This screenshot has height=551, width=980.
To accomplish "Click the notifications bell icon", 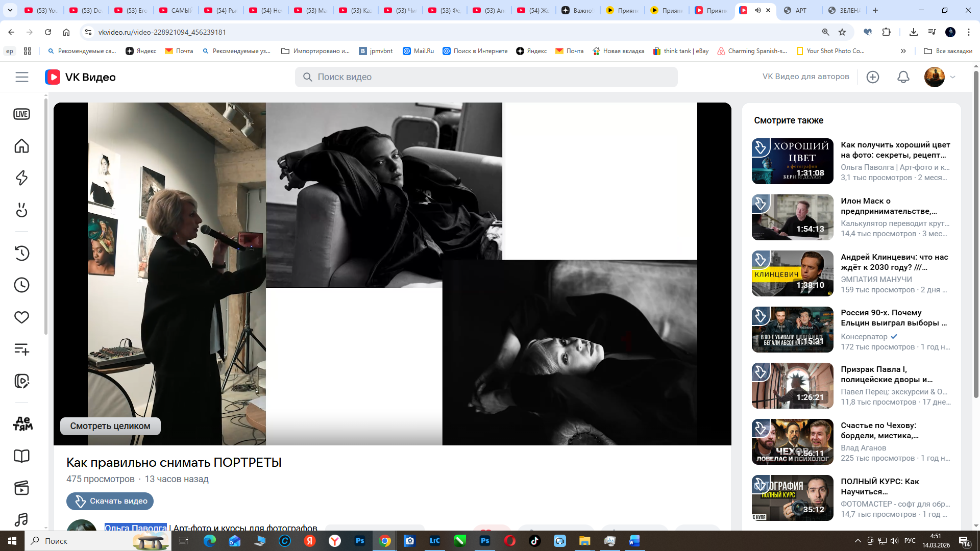I will (x=903, y=77).
